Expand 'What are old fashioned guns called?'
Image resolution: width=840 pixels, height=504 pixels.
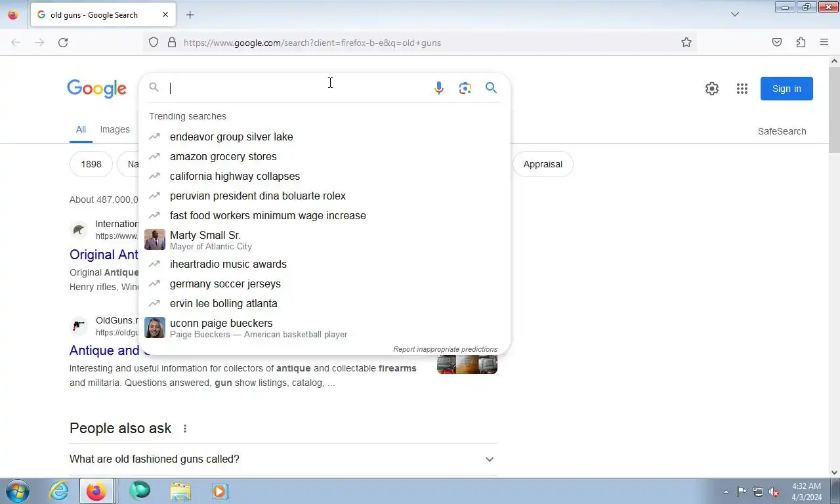coord(283,459)
